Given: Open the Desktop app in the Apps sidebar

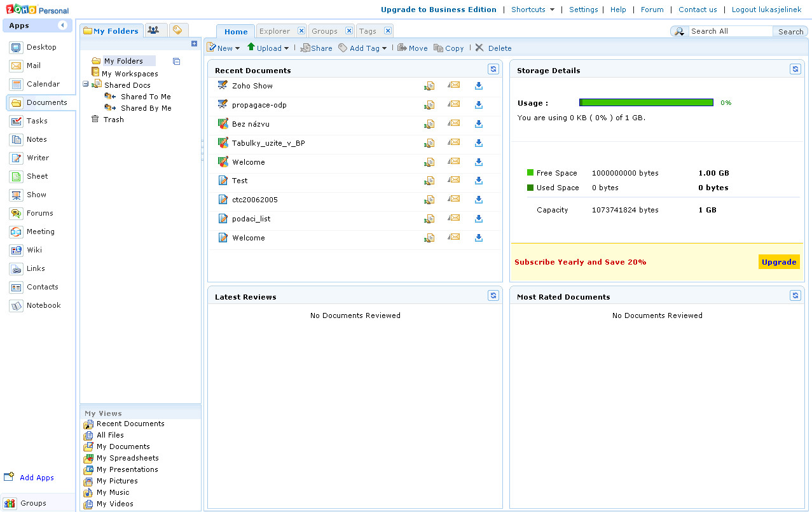Looking at the screenshot, I should coord(34,47).
